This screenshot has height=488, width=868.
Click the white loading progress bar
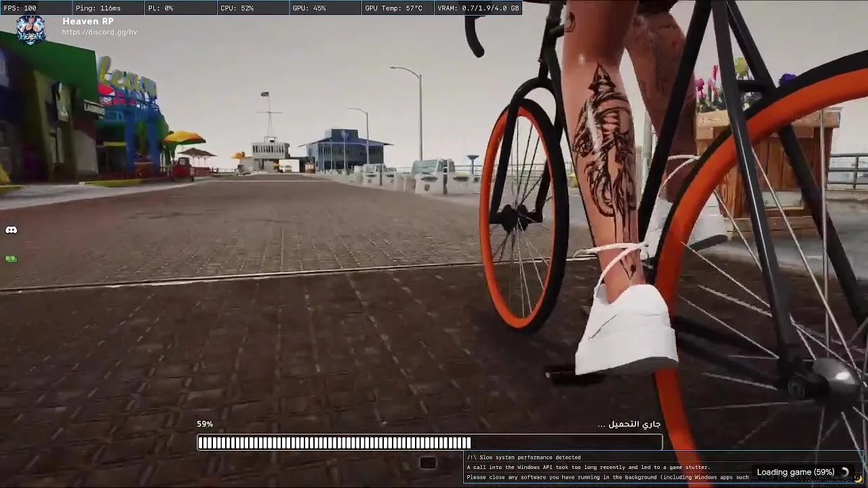click(430, 443)
